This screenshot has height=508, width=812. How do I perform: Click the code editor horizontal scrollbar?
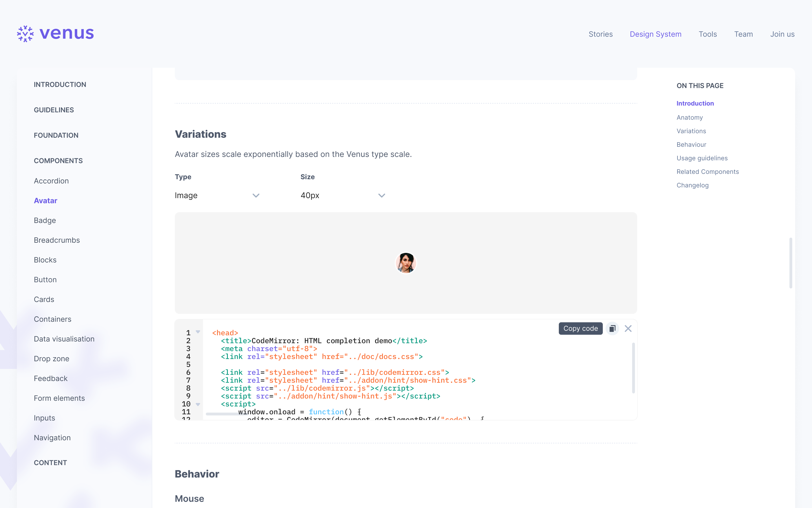click(226, 414)
